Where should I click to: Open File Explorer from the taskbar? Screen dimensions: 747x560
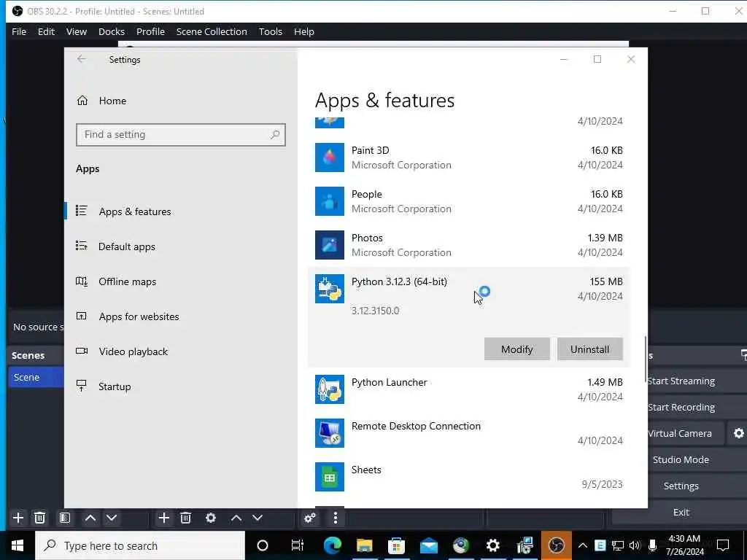(365, 545)
